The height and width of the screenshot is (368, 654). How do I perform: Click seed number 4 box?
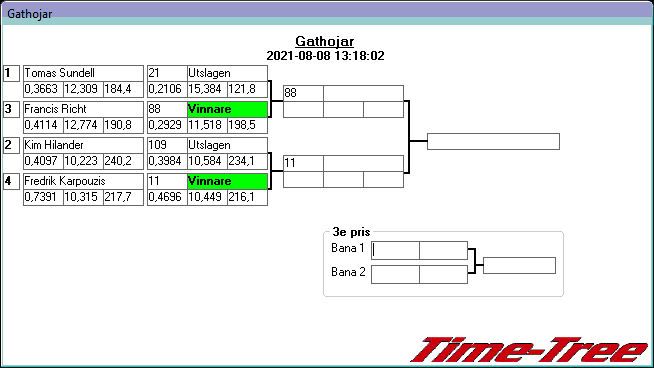click(11, 181)
